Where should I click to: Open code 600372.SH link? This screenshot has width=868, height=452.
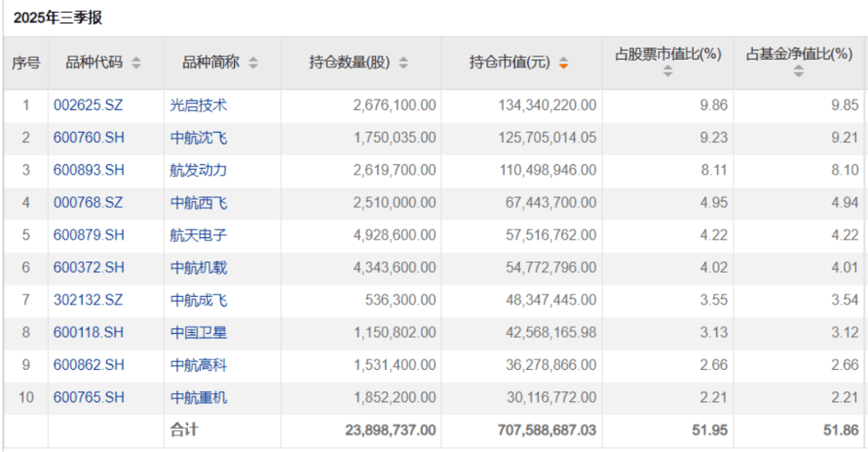89,268
